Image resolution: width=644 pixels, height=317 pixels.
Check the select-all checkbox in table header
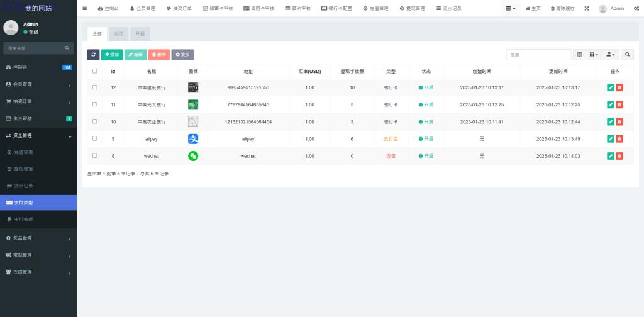tap(95, 71)
